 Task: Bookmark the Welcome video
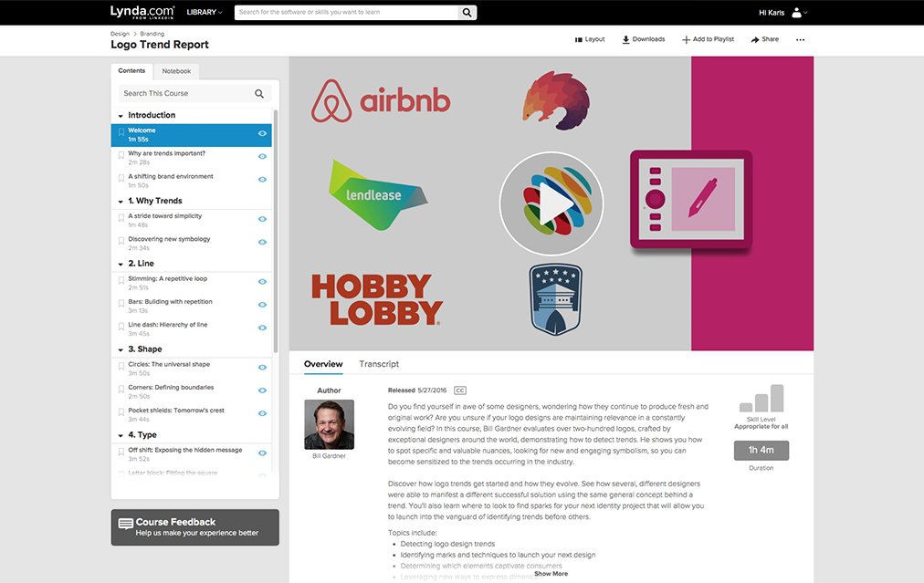(121, 132)
